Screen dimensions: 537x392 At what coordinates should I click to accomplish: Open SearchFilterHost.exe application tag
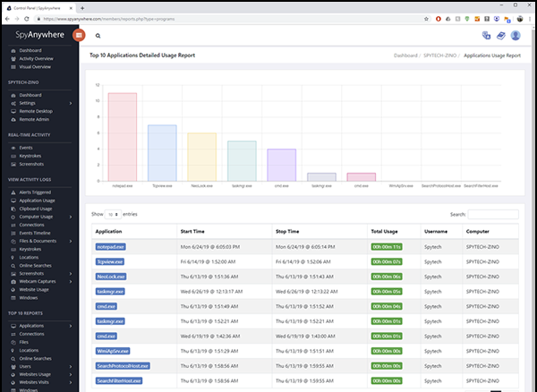point(119,380)
